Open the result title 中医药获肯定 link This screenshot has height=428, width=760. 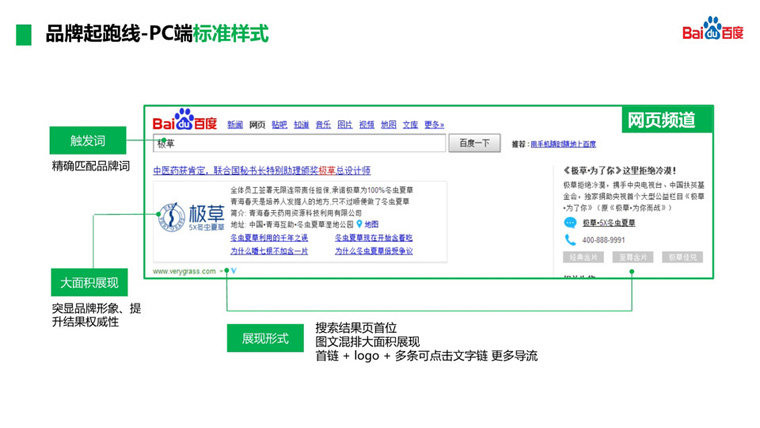[x=262, y=171]
